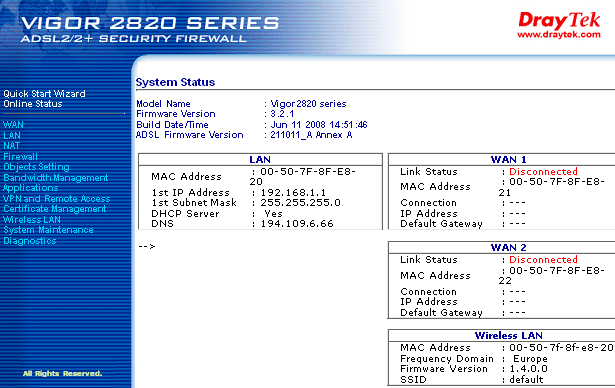Click the Vigor 2820 Series banner title
The width and height of the screenshot is (615, 388).
pos(149,23)
